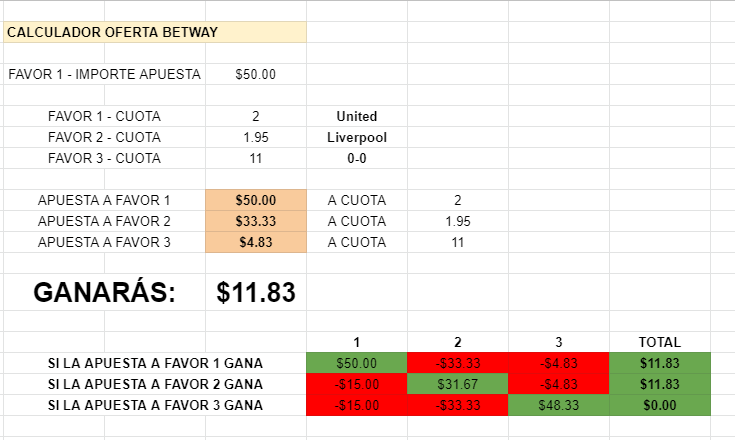Image resolution: width=735 pixels, height=440 pixels.
Task: Select the APUESTA A FAVOR 1 label
Action: [x=104, y=200]
